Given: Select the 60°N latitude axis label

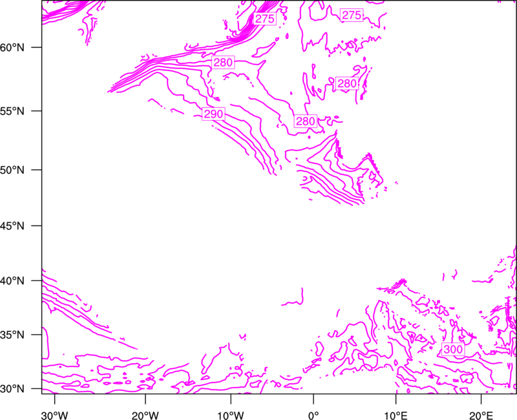Looking at the screenshot, I should click(12, 47).
